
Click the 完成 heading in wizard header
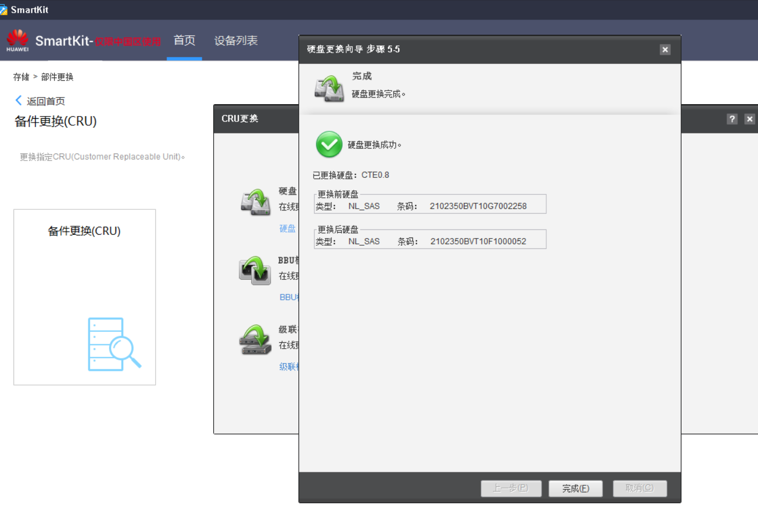point(362,76)
